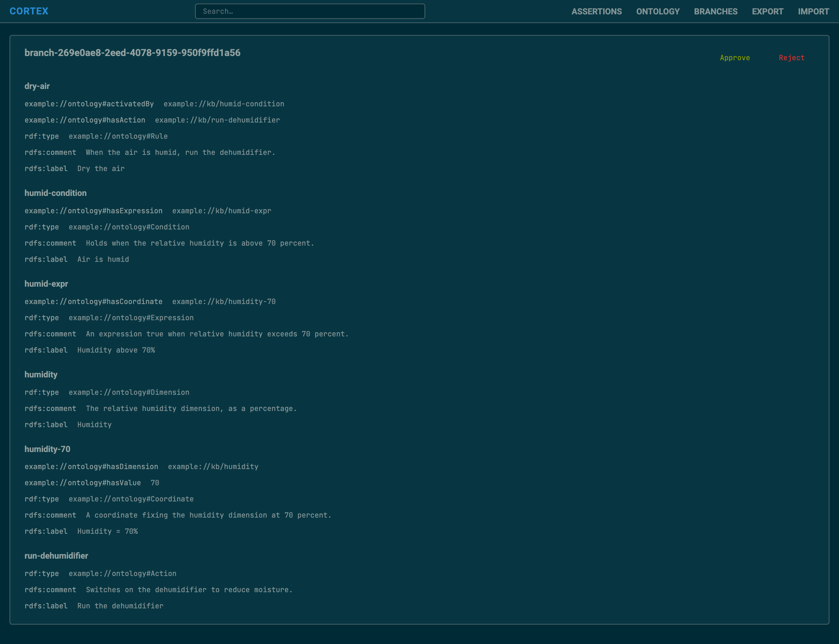This screenshot has width=839, height=644.
Task: Click the example://ontology#hasCoordinate predicate
Action: (93, 302)
